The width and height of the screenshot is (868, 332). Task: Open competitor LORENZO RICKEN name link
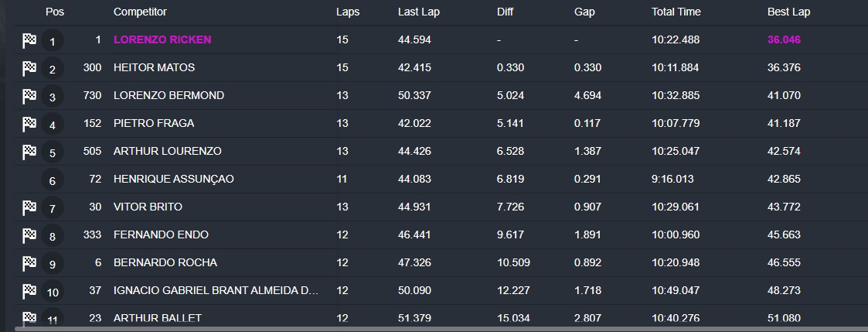pyautogui.click(x=162, y=40)
